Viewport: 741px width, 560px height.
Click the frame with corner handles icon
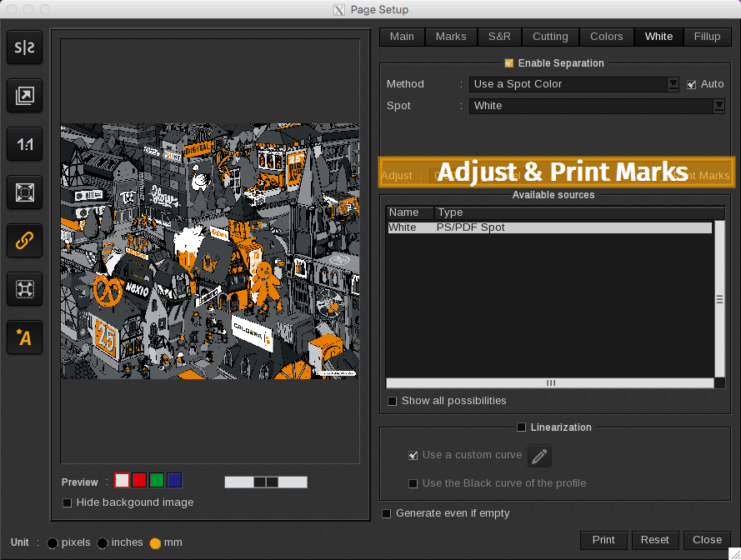25,289
